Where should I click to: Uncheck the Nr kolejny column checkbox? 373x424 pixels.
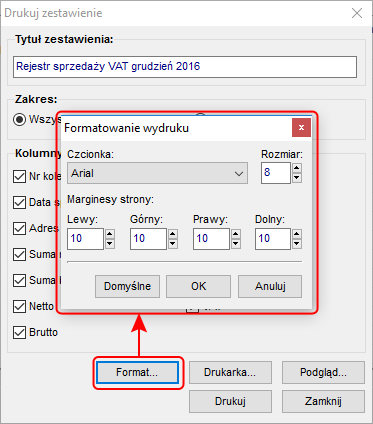tap(19, 176)
